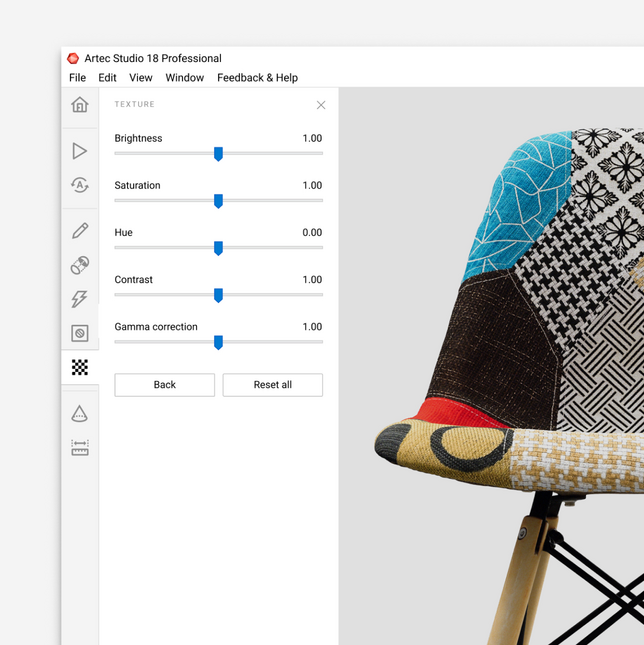The width and height of the screenshot is (644, 645).
Task: Click the Contrast value 1.00
Action: click(x=312, y=280)
